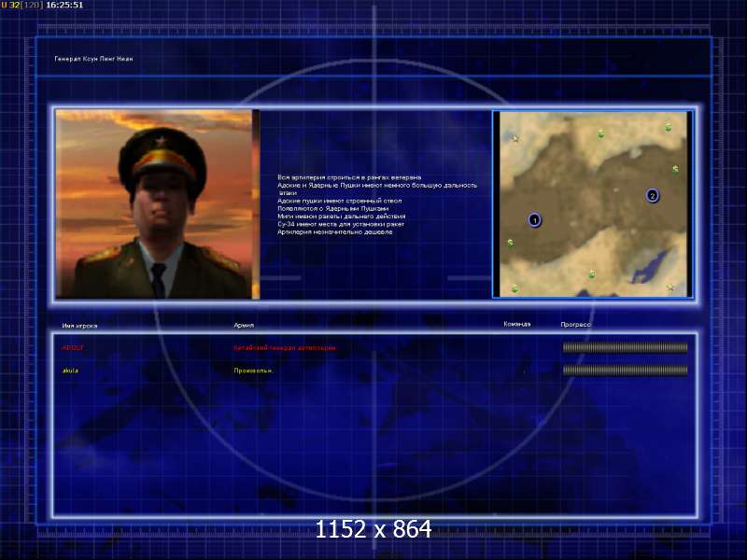
Task: Click the blue lake area on the minimap
Action: click(x=649, y=268)
